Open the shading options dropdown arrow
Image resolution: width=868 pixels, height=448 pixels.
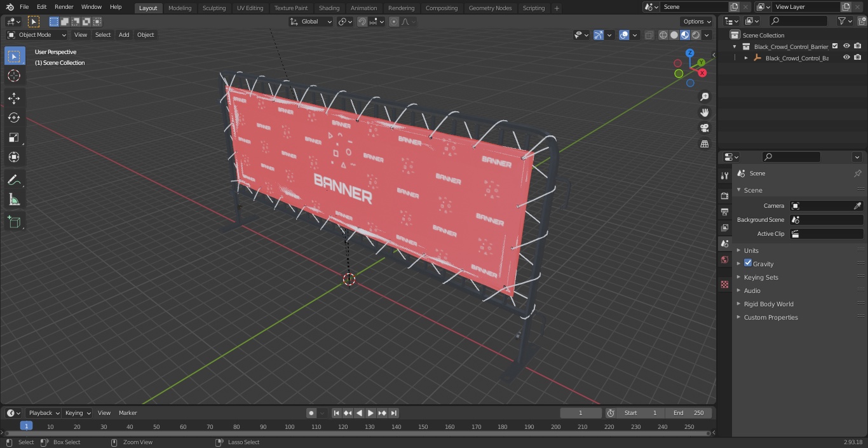[707, 35]
